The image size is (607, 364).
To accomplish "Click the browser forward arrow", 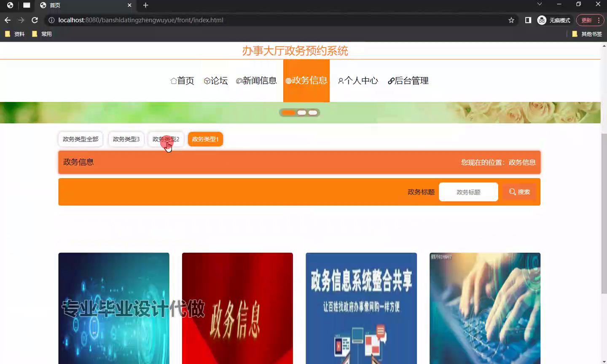I will (x=21, y=20).
